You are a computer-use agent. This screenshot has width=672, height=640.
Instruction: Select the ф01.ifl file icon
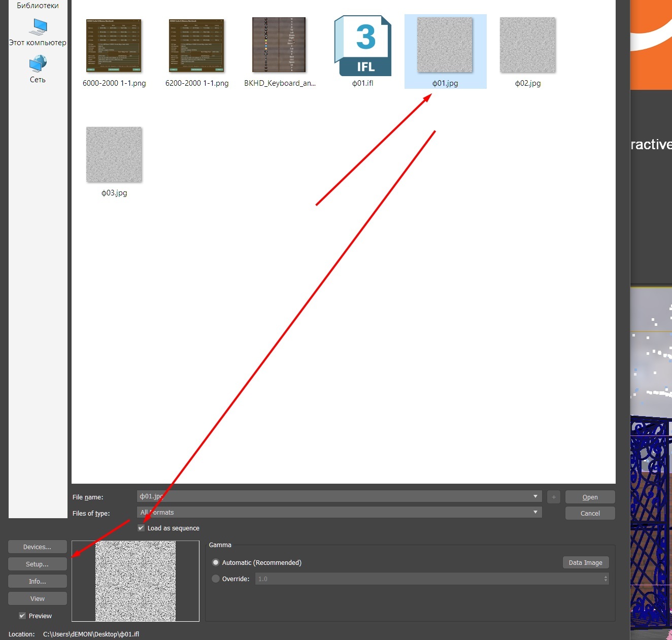click(x=362, y=46)
